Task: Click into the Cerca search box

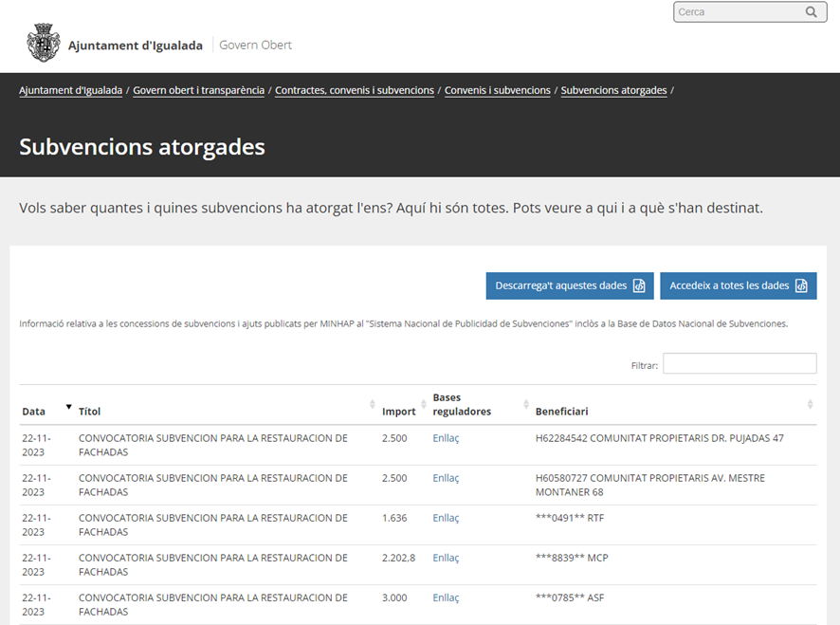Action: pos(740,12)
